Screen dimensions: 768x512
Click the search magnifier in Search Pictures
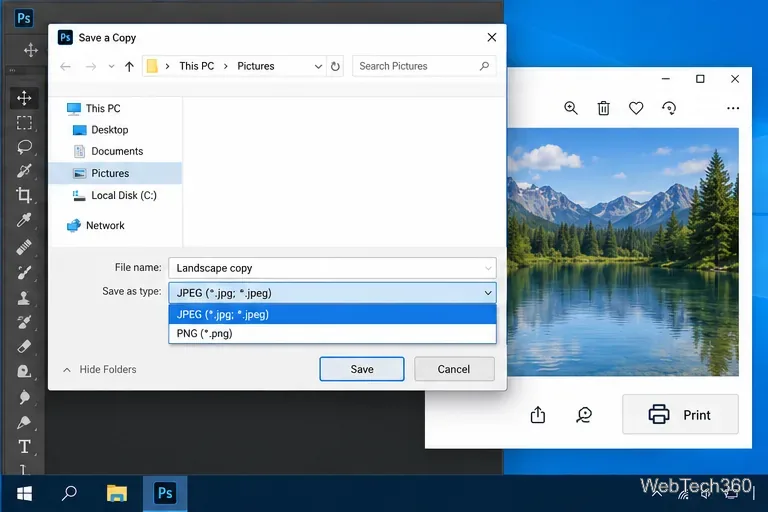(484, 66)
